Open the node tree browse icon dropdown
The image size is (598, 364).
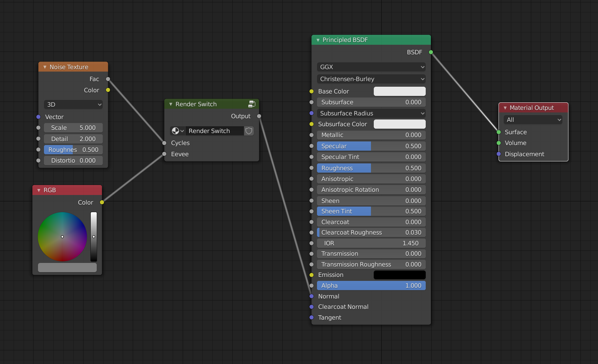click(177, 131)
